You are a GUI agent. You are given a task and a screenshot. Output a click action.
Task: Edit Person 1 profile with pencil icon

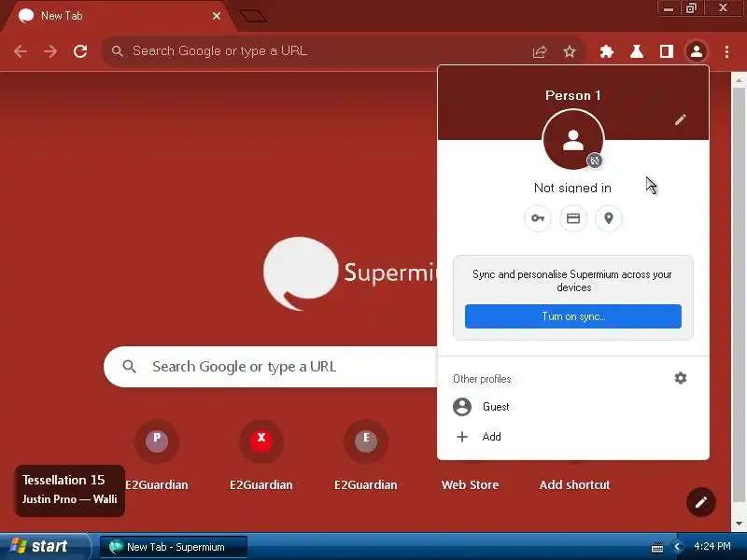pos(681,119)
